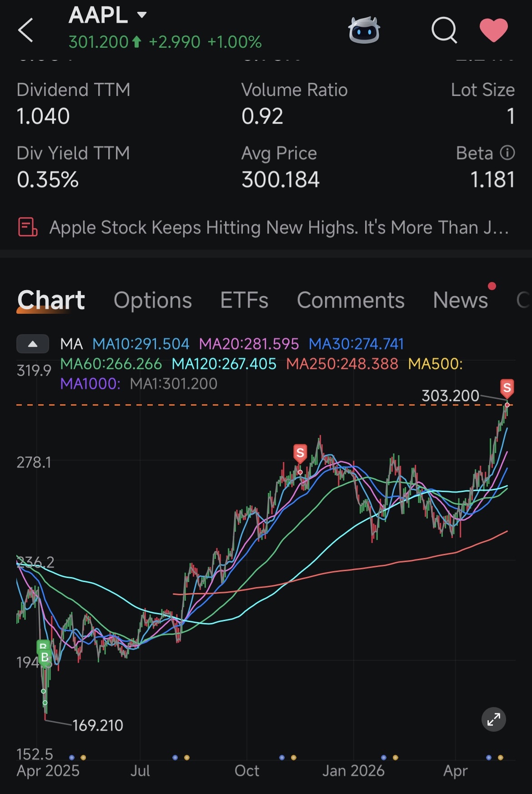Image resolution: width=532 pixels, height=794 pixels.
Task: Open the News tab
Action: coord(461,300)
